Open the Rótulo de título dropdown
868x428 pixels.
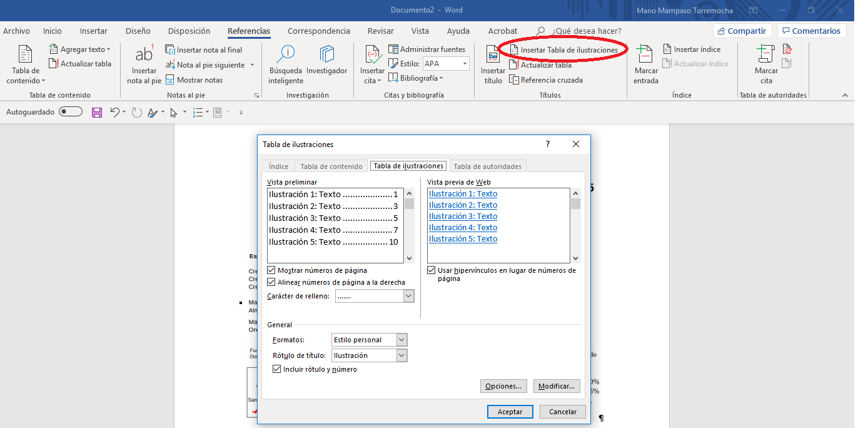[x=401, y=355]
